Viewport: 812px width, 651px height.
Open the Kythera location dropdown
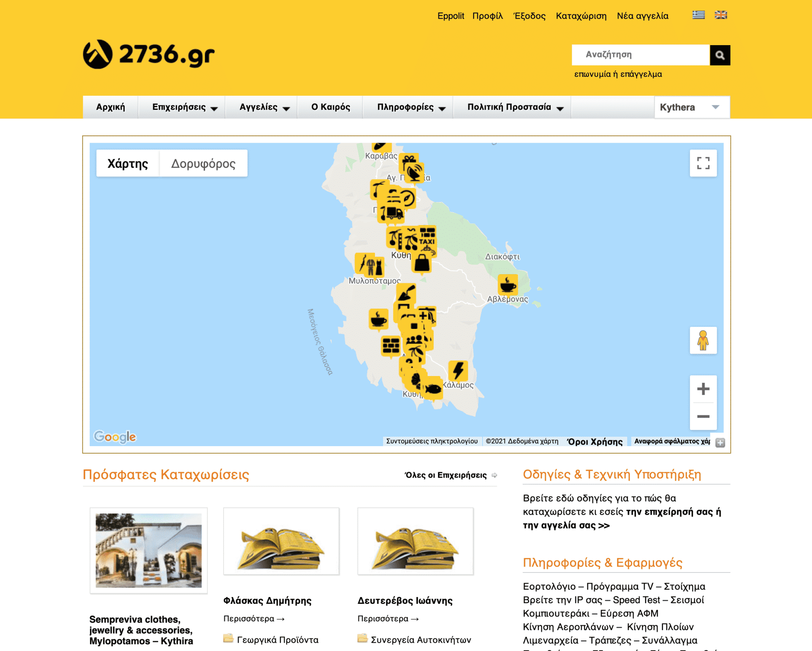click(691, 107)
